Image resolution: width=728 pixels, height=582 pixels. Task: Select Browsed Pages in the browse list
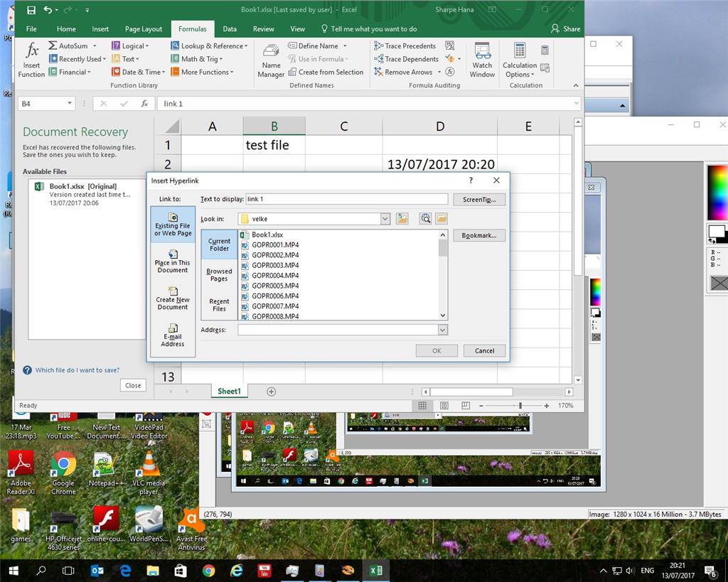click(219, 275)
